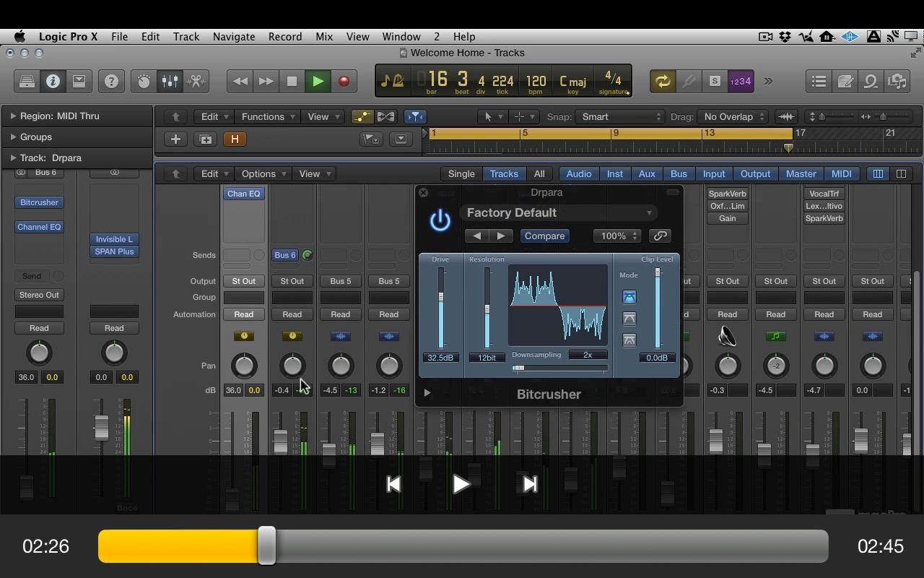Screen dimensions: 924x578
Task: Toggle the Bitcrusher power button
Action: point(440,220)
